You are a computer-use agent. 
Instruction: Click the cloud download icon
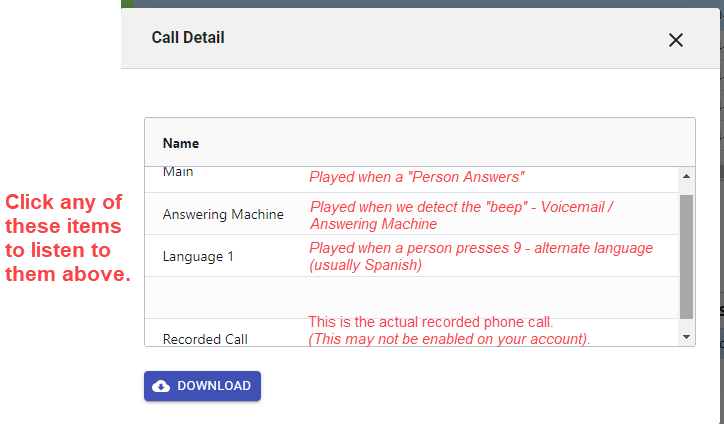point(161,386)
